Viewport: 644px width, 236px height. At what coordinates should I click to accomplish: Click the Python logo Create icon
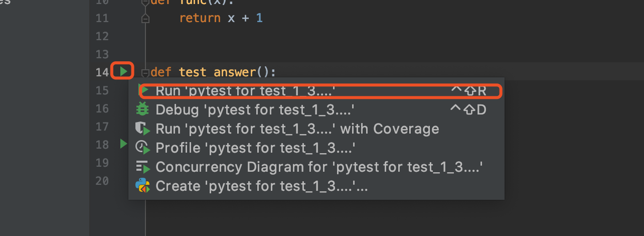pos(143,186)
